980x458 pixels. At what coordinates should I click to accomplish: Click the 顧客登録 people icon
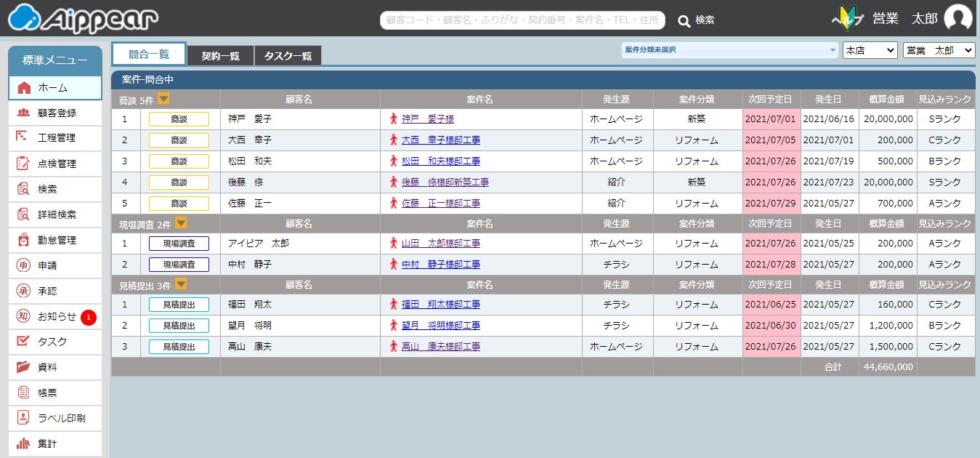[x=24, y=113]
